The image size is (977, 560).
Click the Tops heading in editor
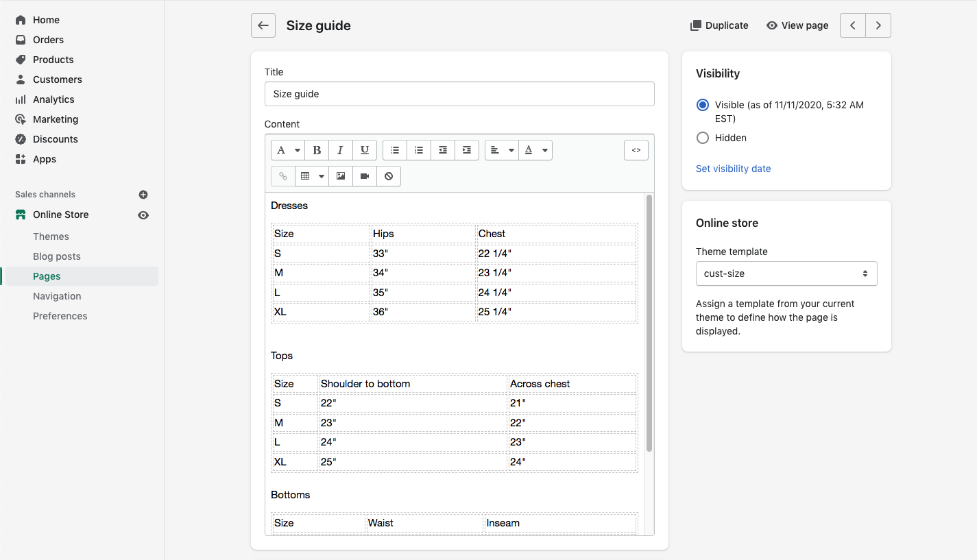tap(282, 356)
